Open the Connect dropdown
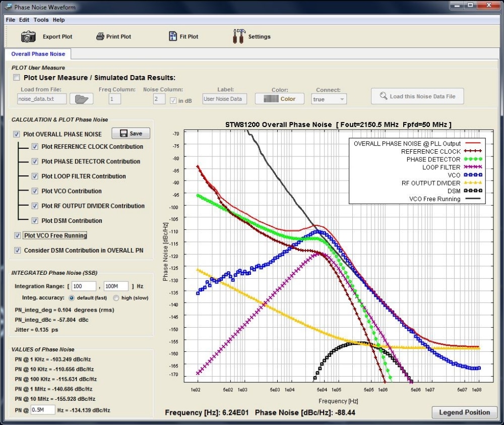This screenshot has width=504, height=425. pyautogui.click(x=329, y=99)
